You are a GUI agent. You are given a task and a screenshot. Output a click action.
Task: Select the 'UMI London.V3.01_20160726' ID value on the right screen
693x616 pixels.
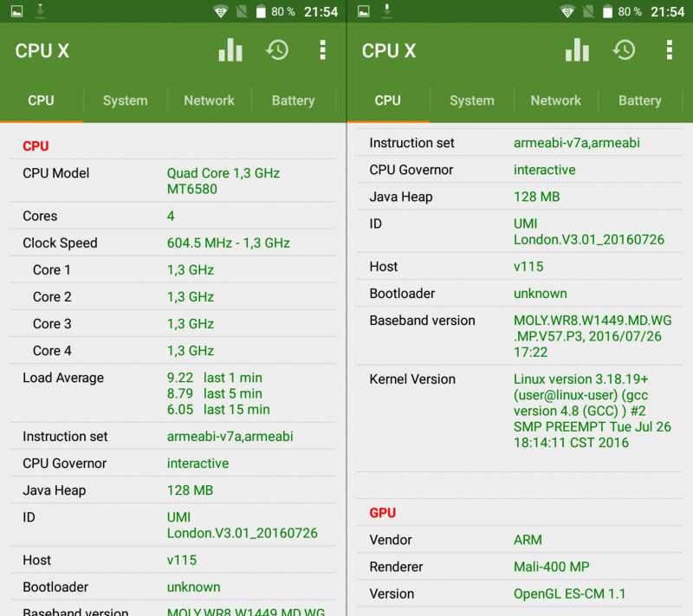589,232
